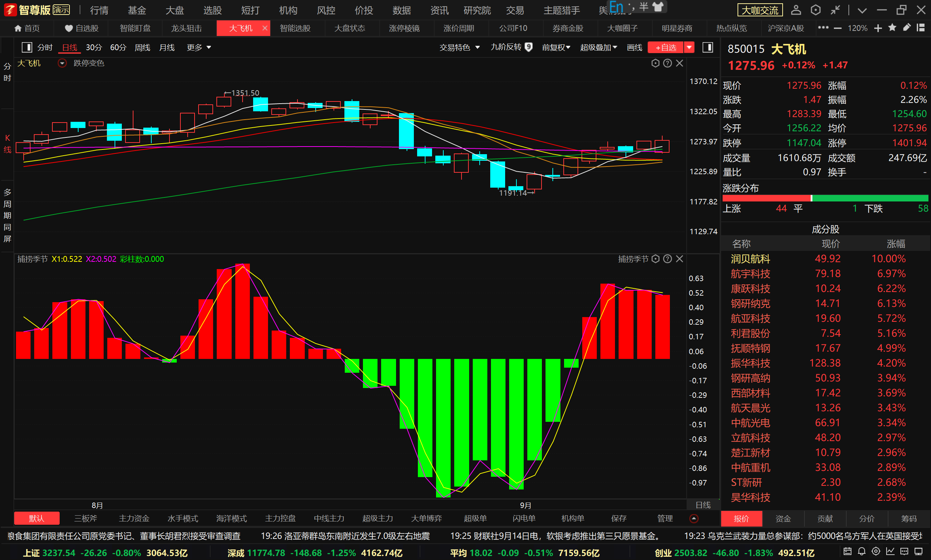
Task: Select the 周线 chart period
Action: [x=142, y=48]
